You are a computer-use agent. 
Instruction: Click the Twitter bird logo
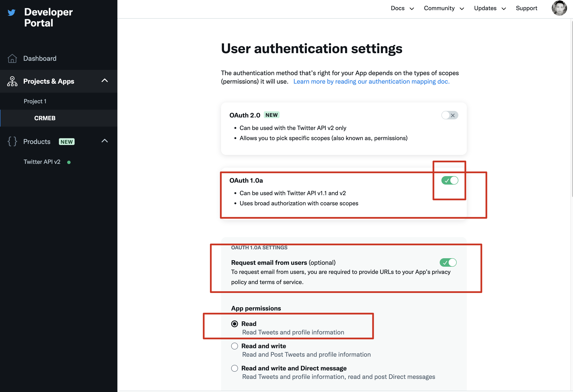11,12
